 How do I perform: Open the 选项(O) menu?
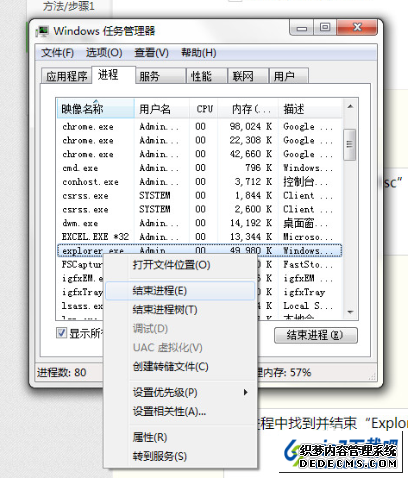click(x=104, y=53)
